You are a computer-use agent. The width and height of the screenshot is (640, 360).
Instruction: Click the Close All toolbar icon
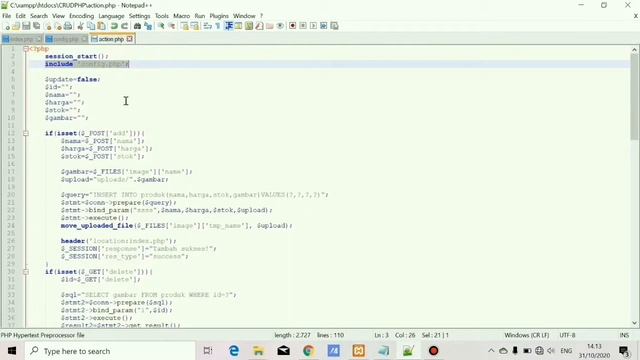(x=58, y=26)
